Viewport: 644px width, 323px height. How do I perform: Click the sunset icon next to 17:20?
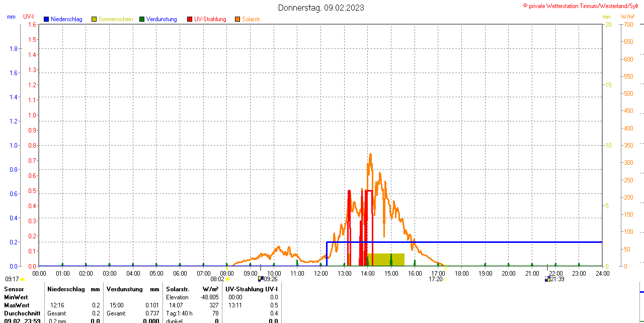point(446,279)
